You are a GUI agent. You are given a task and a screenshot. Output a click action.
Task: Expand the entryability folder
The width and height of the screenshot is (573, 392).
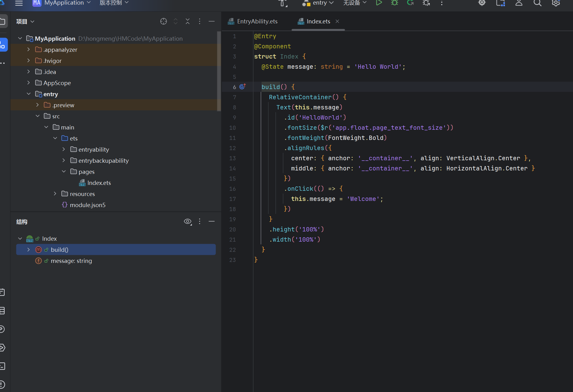pyautogui.click(x=64, y=149)
